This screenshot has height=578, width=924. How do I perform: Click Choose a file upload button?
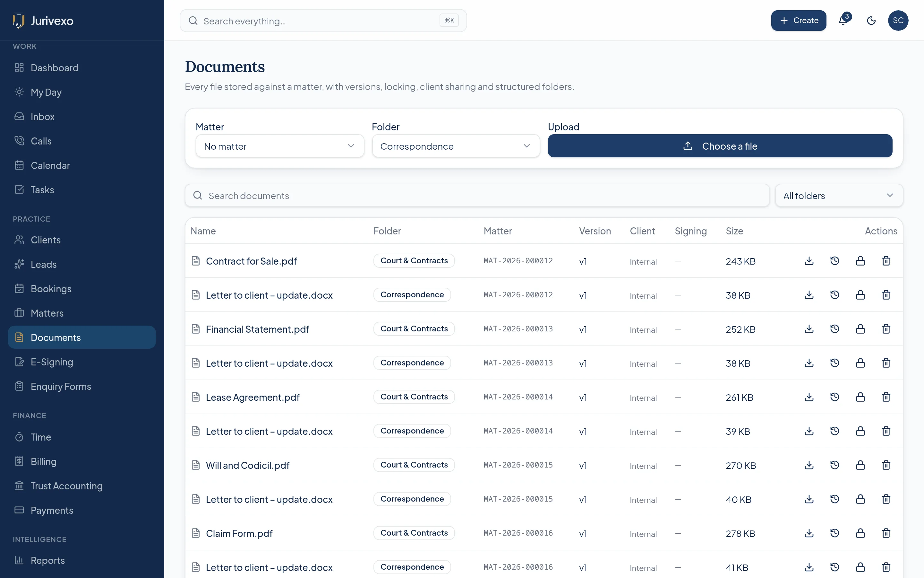pyautogui.click(x=720, y=146)
